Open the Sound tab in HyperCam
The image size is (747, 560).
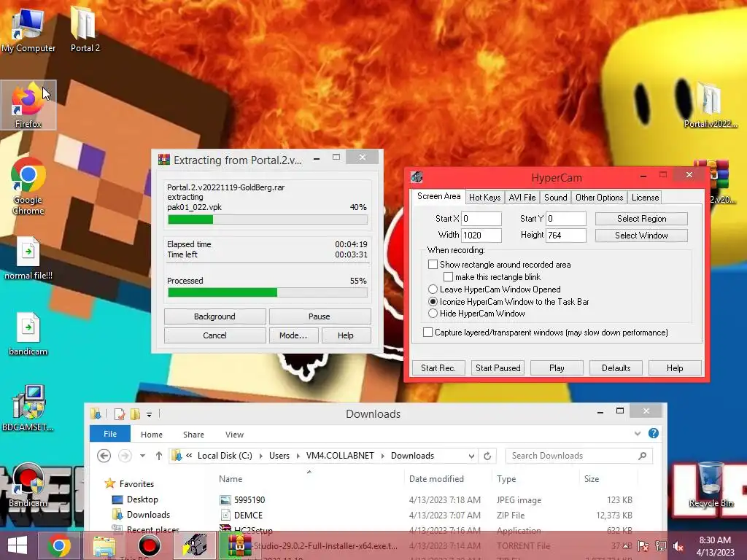[x=555, y=198]
